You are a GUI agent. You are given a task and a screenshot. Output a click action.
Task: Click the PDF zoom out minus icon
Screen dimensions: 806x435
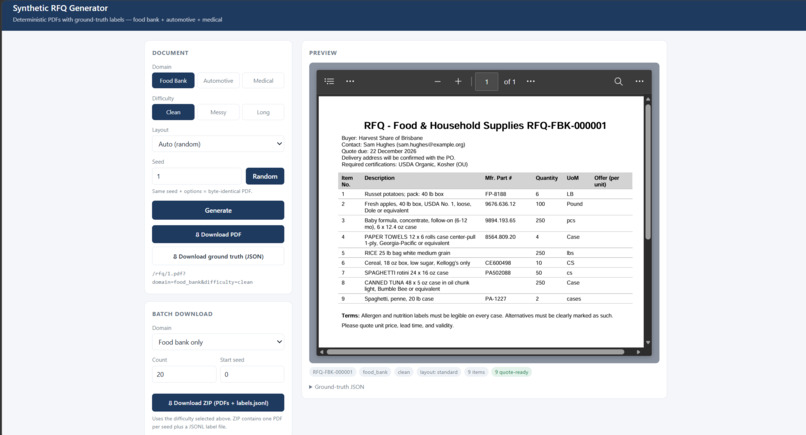coord(437,81)
